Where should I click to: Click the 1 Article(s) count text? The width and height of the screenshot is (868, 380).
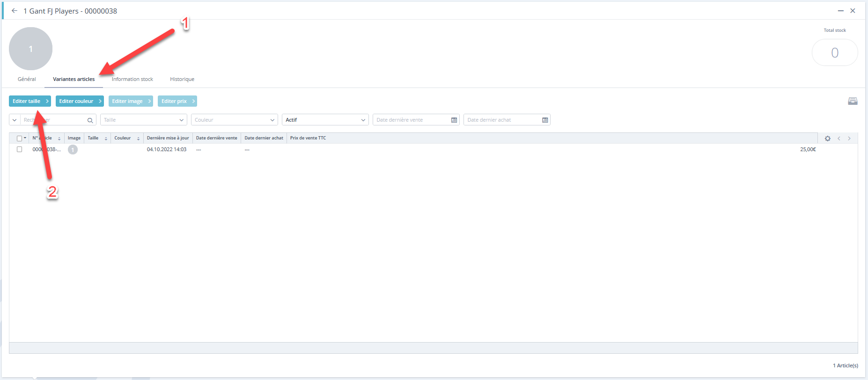pos(846,365)
